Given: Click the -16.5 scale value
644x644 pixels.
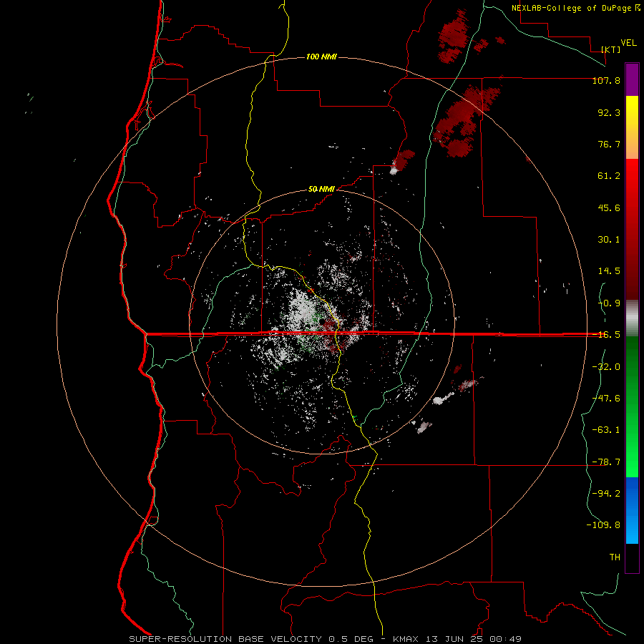Looking at the screenshot, I should click(x=606, y=335).
